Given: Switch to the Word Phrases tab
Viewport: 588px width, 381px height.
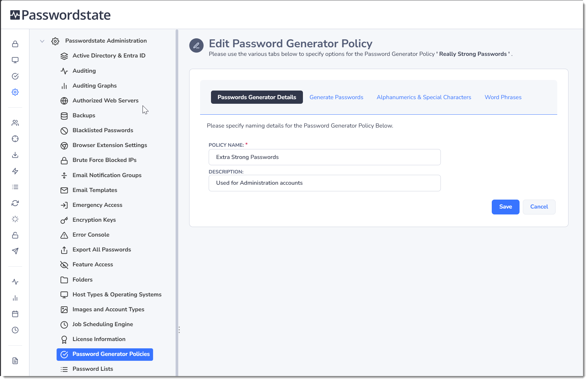Looking at the screenshot, I should (x=503, y=97).
